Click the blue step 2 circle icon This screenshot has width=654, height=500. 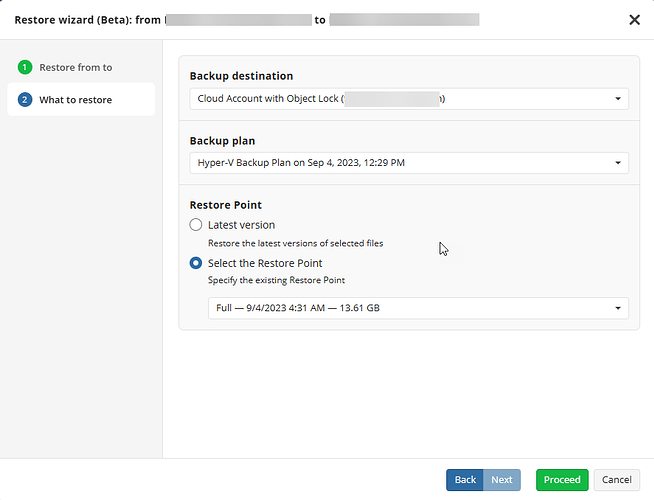[x=25, y=100]
